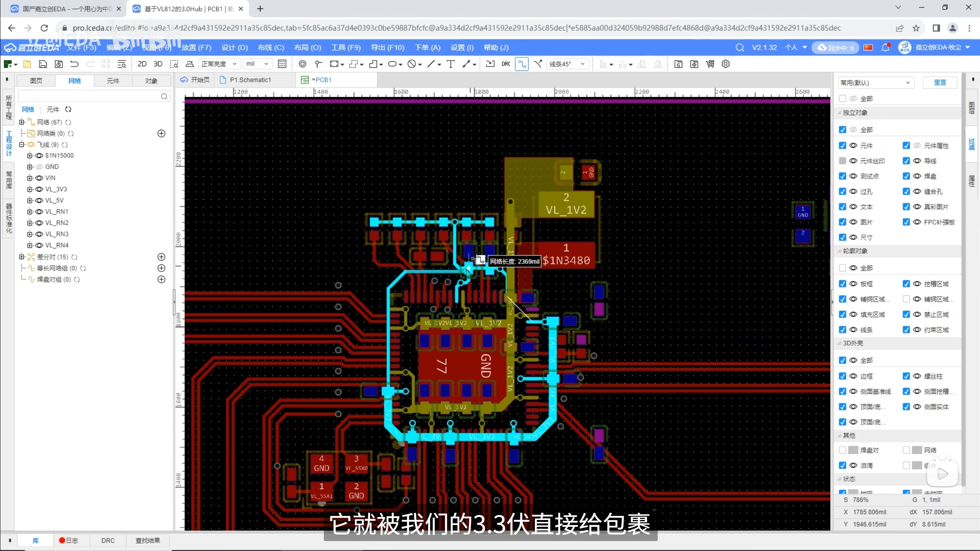980x551 pixels.
Task: Click the 重置 reset button
Action: (939, 82)
